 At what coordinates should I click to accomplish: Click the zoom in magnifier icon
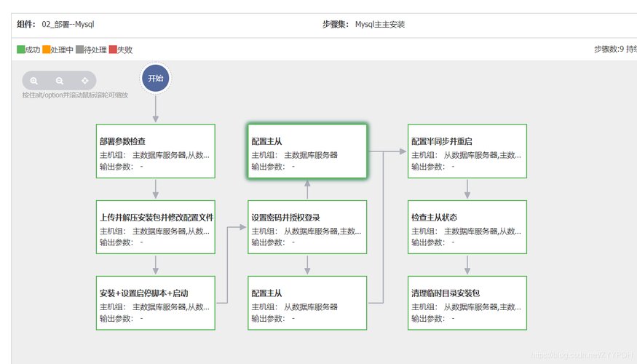[34, 81]
